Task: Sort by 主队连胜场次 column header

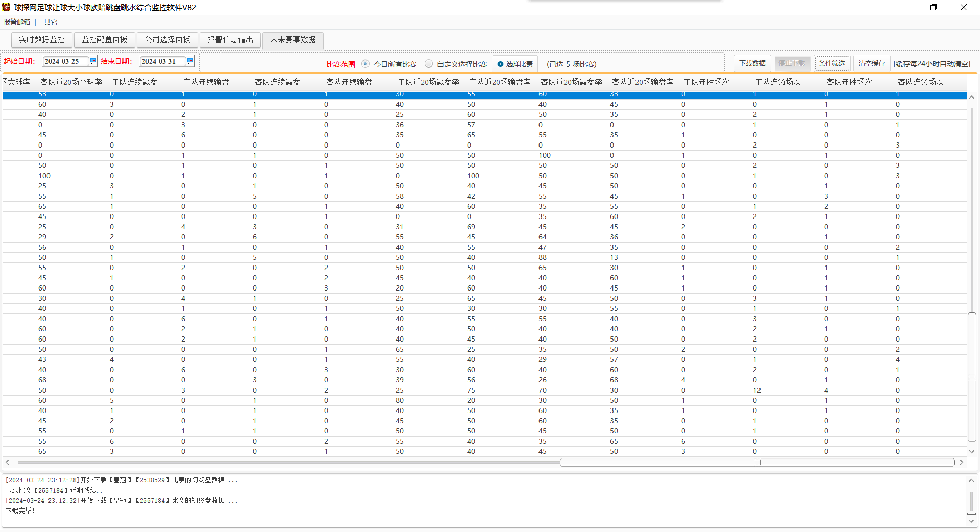Action: pos(716,82)
